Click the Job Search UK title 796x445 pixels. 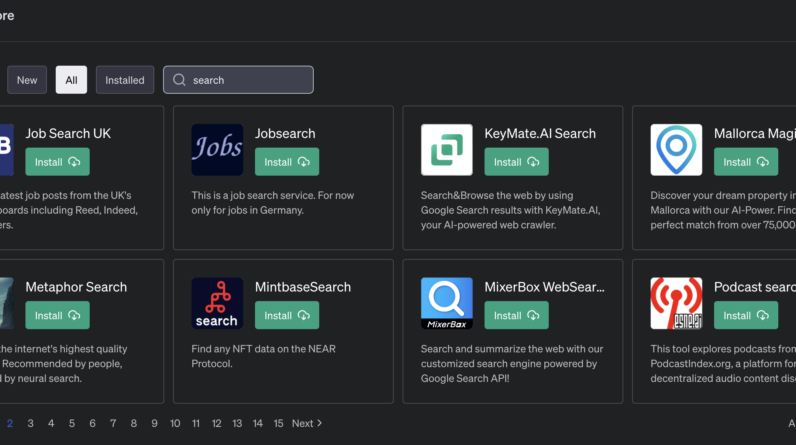(x=68, y=133)
